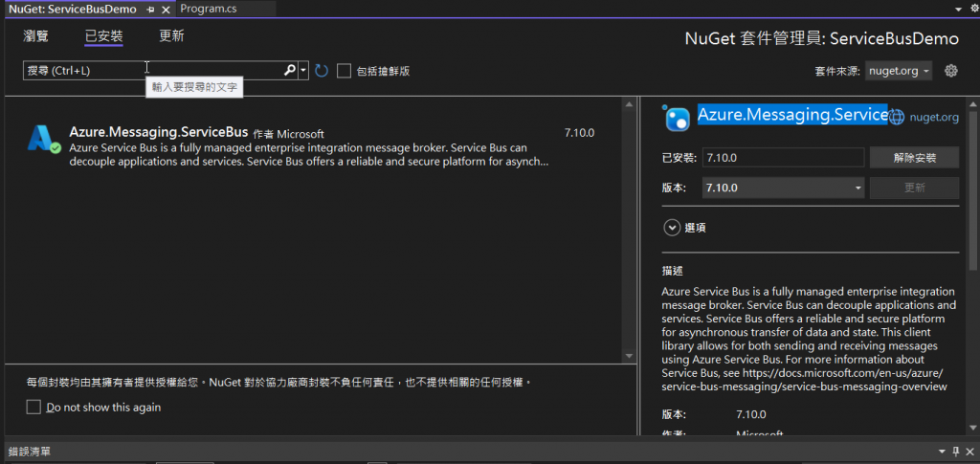Click the Azure.Messaging.ServiceBus package icon in list
This screenshot has width=980, height=464.
click(44, 139)
